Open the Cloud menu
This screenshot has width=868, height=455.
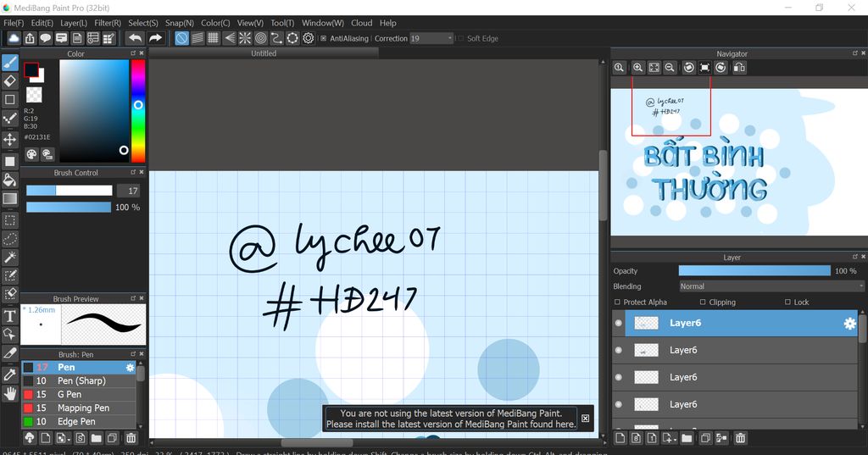pyautogui.click(x=361, y=23)
